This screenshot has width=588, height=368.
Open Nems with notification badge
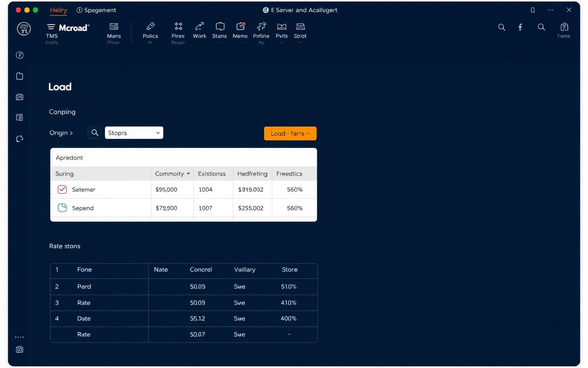coord(240,26)
